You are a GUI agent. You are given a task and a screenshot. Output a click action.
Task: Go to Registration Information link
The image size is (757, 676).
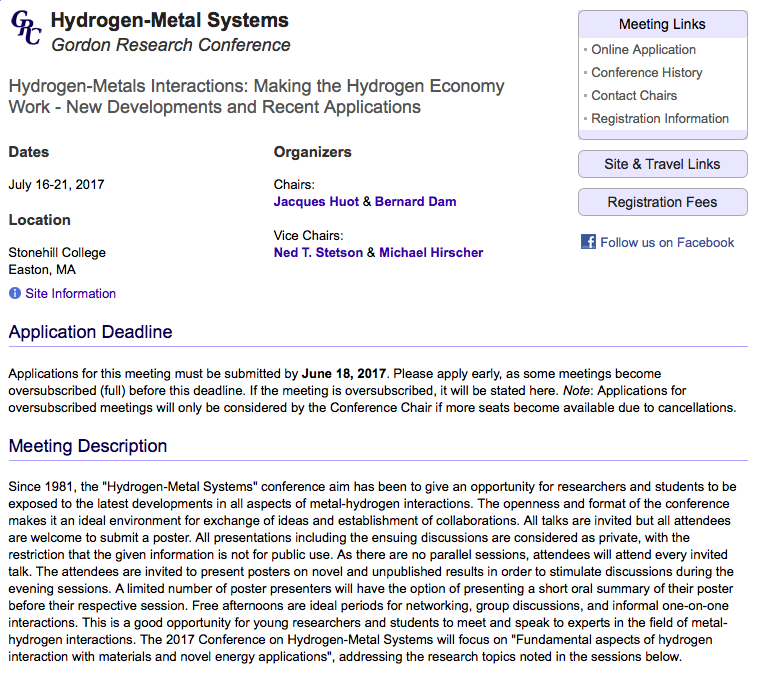tap(659, 119)
